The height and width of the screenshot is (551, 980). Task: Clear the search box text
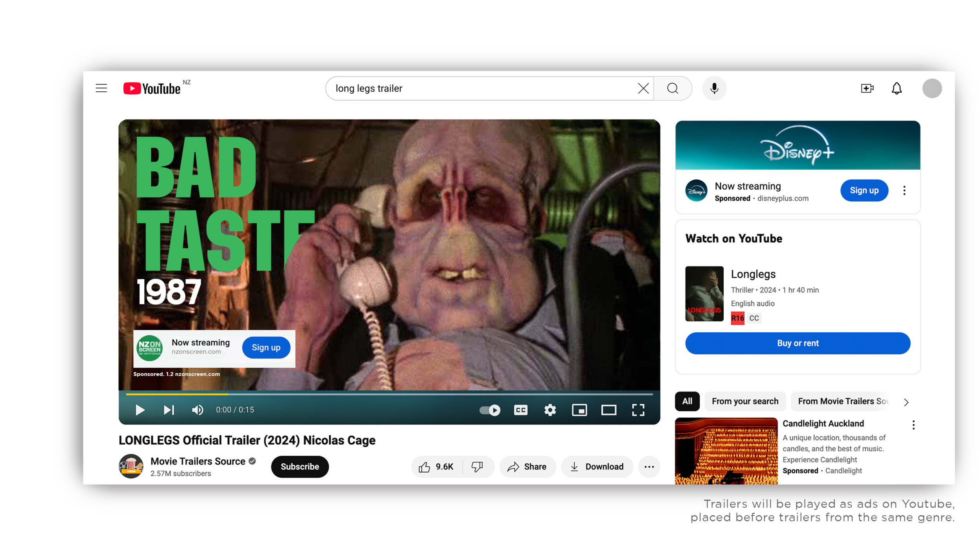643,88
